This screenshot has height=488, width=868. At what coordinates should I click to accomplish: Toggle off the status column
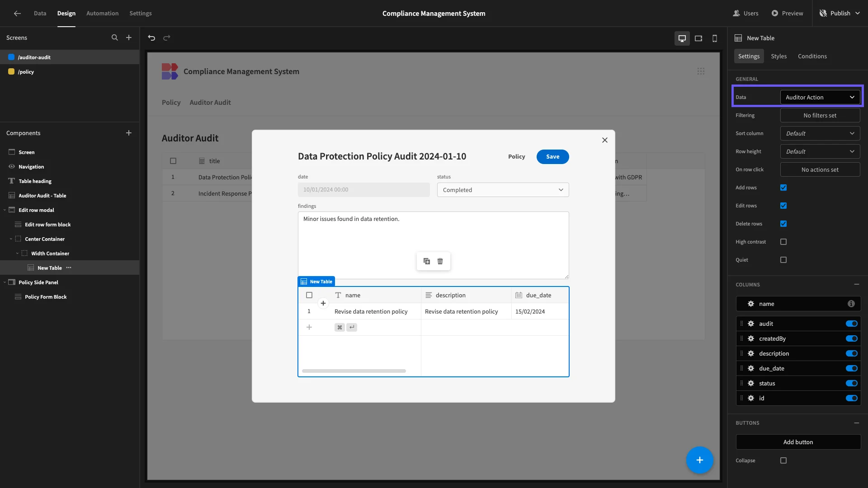click(x=852, y=383)
